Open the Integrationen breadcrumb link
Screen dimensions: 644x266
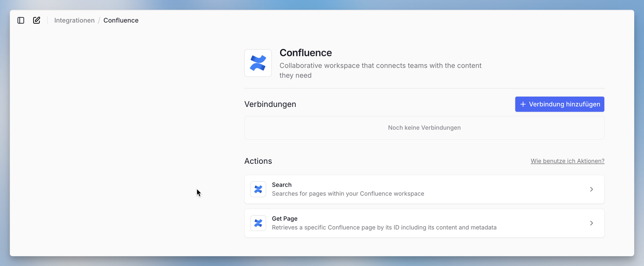[x=74, y=20]
